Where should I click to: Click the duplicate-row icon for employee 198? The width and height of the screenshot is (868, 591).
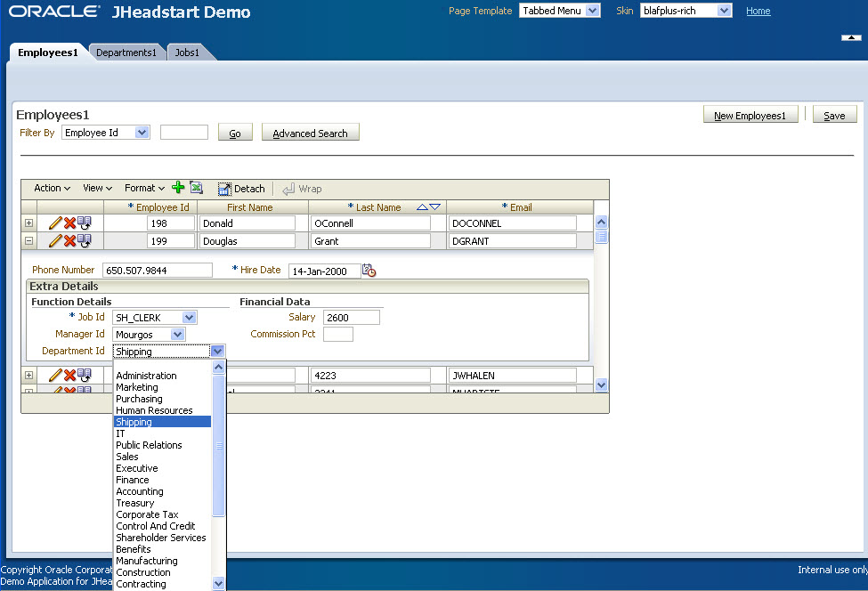(x=85, y=223)
